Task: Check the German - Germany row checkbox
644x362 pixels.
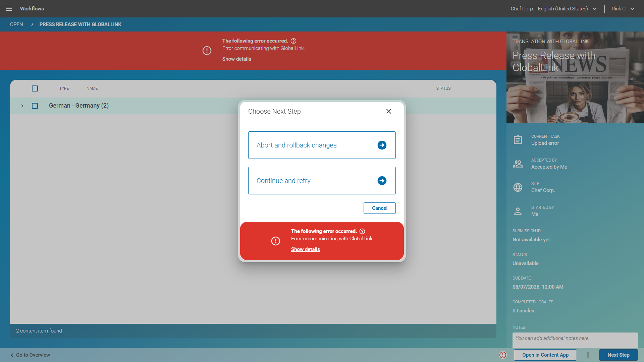Action: [x=35, y=106]
